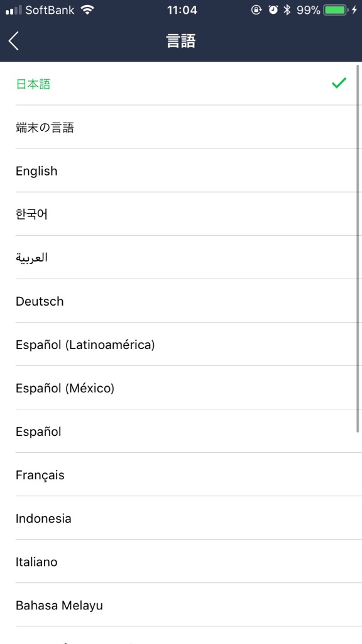Select Deutsch from the list

(x=181, y=301)
